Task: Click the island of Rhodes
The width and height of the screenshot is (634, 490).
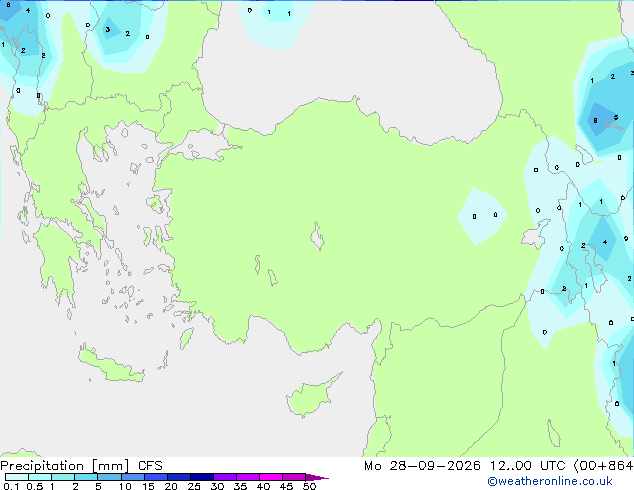Action: [x=186, y=338]
